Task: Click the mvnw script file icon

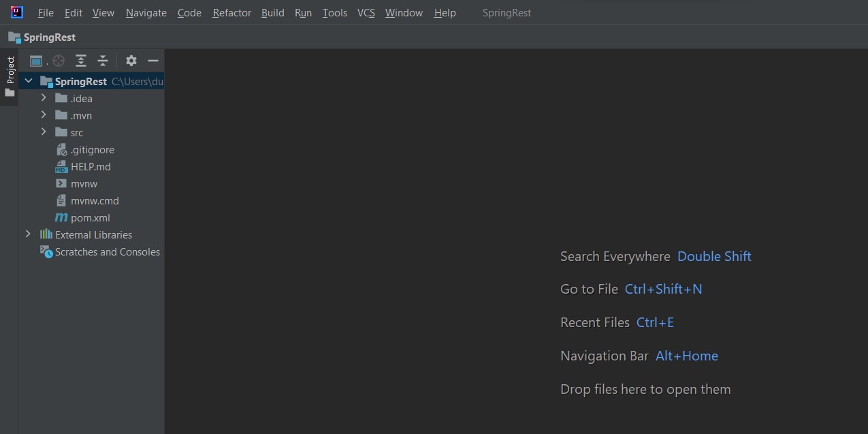Action: pyautogui.click(x=61, y=183)
